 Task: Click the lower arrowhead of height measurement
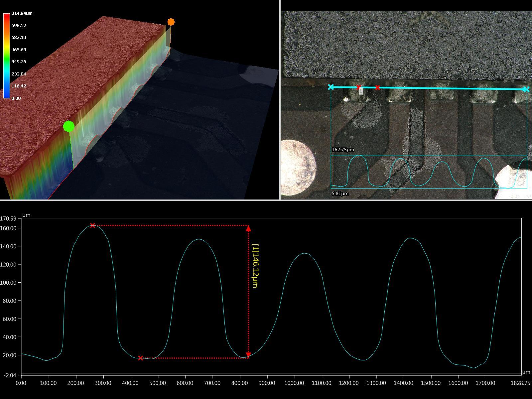click(248, 355)
